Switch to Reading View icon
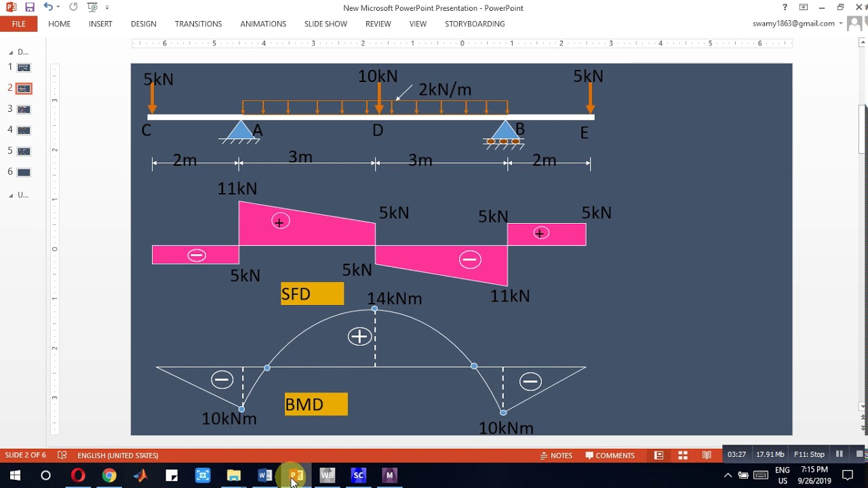This screenshot has width=868, height=488. coord(707,455)
